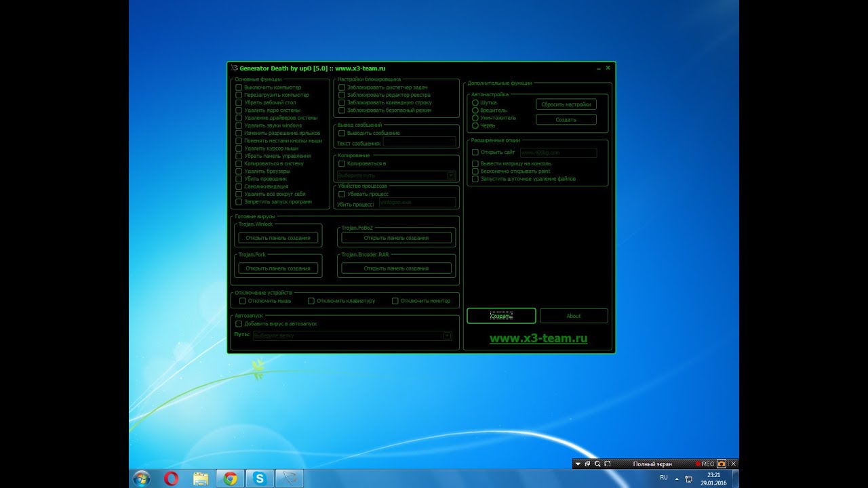Screen dimensions: 868x488
Task: Click the RU language indicator
Action: (663, 478)
